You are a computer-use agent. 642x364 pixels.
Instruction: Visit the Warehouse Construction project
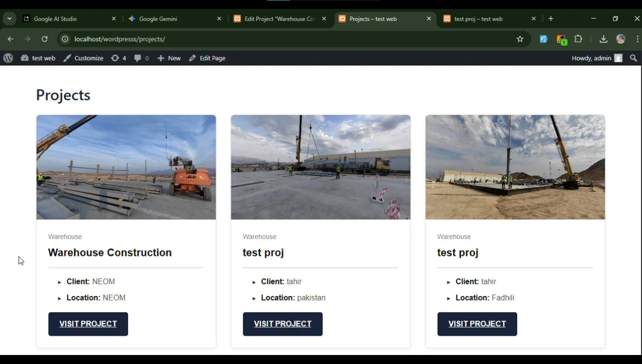88,324
